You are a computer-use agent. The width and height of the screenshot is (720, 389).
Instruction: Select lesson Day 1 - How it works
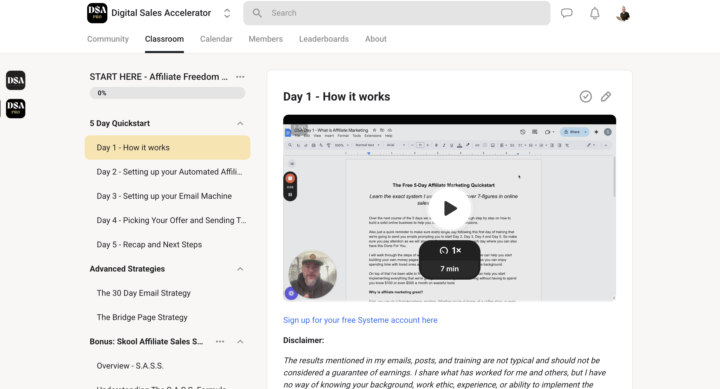pos(167,147)
